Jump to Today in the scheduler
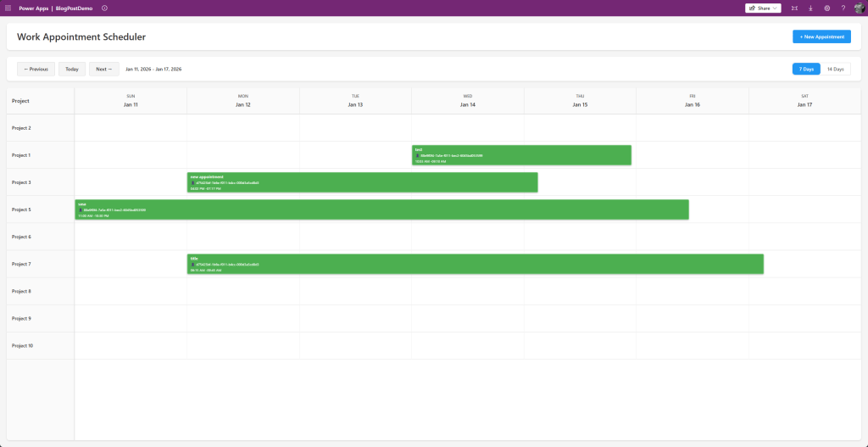The image size is (868, 447). (72, 69)
